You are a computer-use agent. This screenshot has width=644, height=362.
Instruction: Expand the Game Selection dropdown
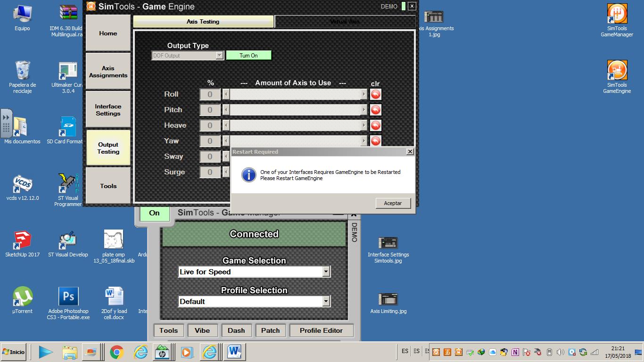tap(326, 272)
